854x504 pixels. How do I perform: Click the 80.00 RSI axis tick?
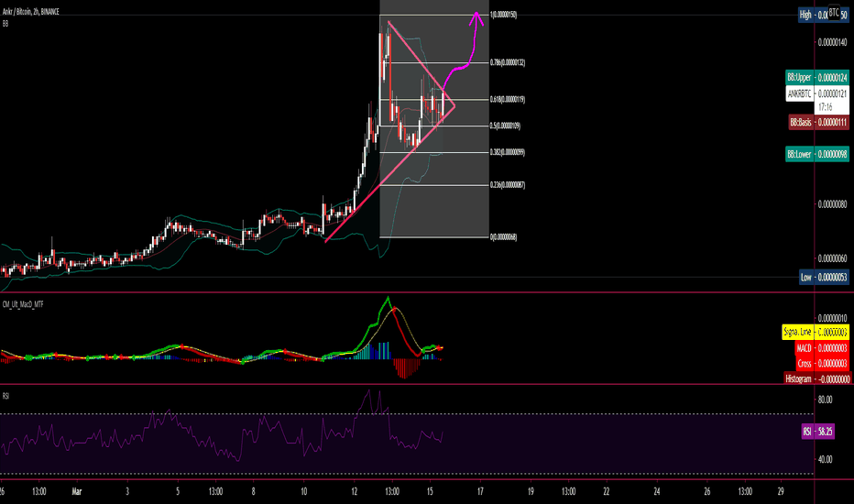[x=825, y=400]
